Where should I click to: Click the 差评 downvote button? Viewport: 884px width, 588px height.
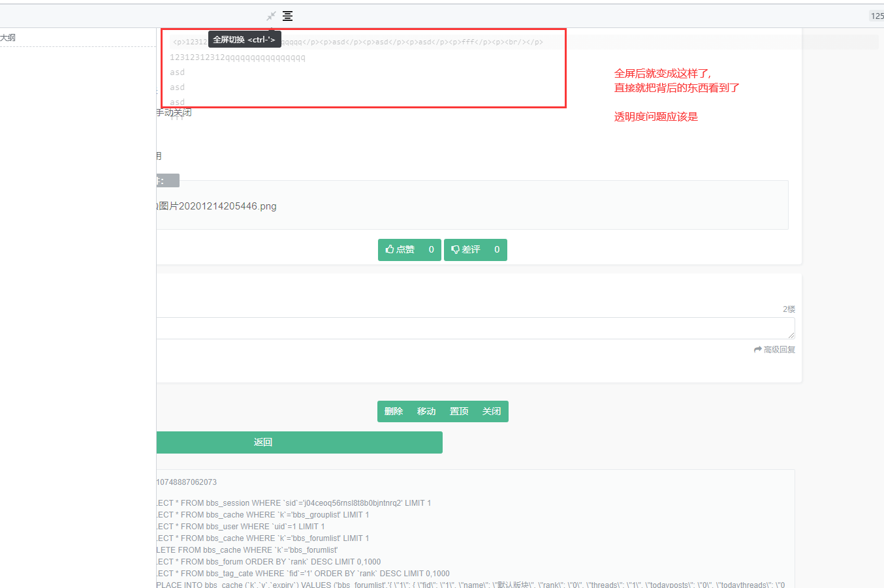[475, 249]
